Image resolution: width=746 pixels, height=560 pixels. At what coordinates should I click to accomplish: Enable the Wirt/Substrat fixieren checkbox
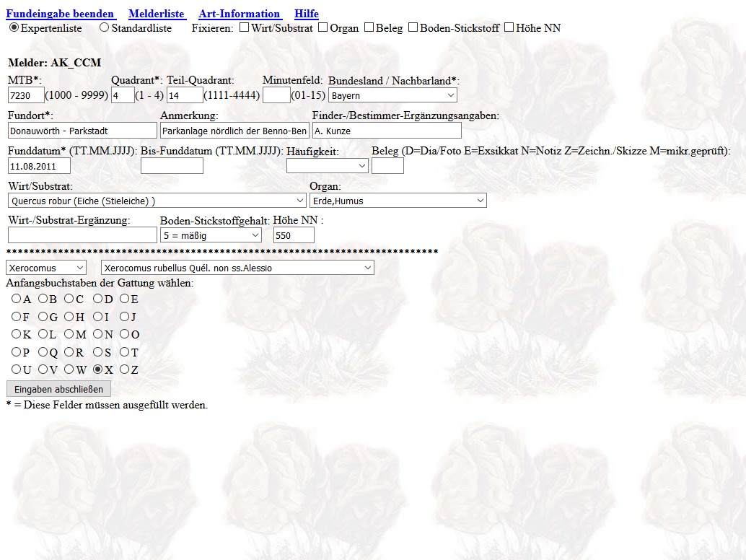pyautogui.click(x=244, y=27)
